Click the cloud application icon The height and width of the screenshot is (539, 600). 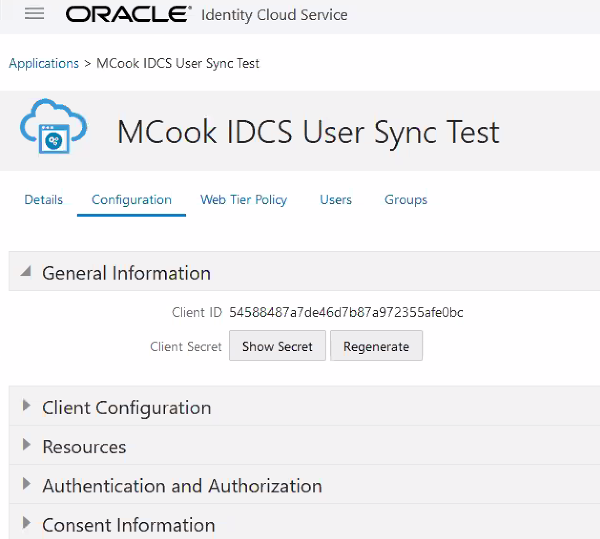(x=53, y=127)
